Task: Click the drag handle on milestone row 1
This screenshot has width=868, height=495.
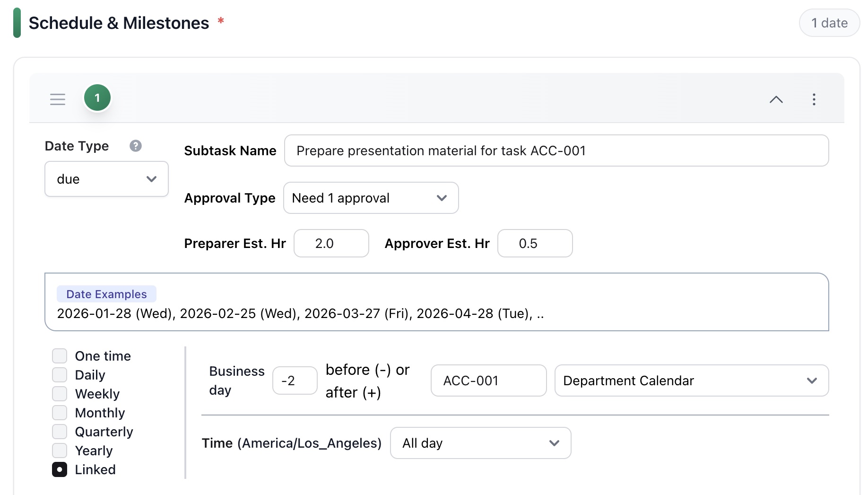Action: click(57, 99)
